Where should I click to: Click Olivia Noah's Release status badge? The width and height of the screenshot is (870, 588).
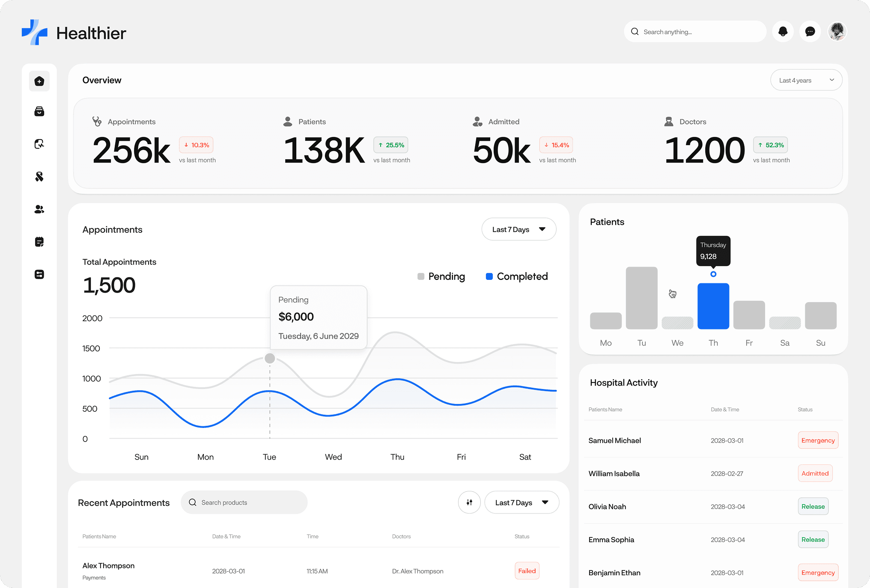tap(813, 507)
